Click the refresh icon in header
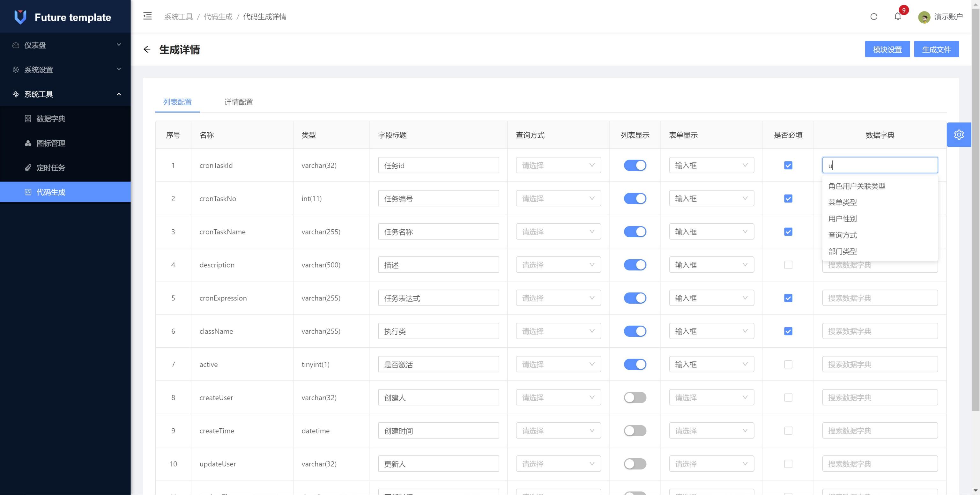Image resolution: width=980 pixels, height=495 pixels. coord(874,17)
